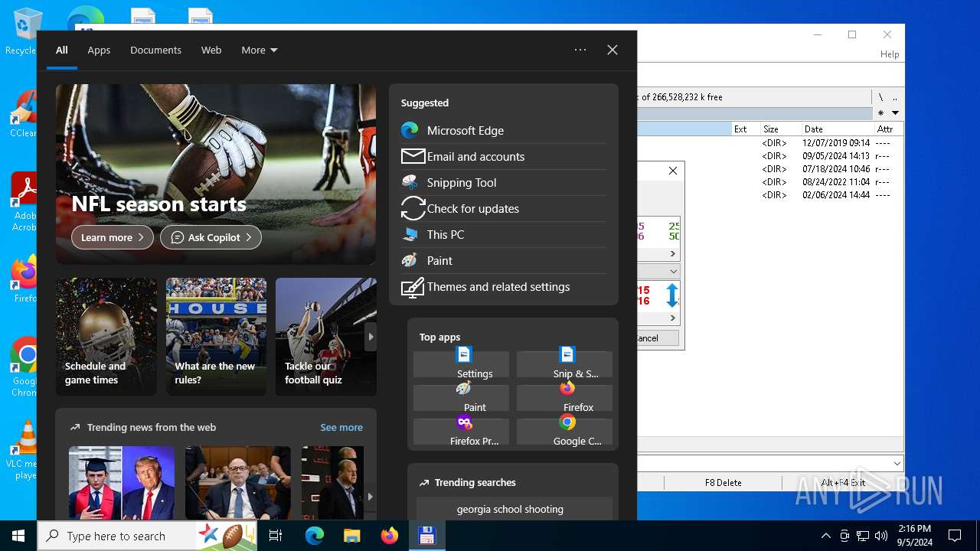Image resolution: width=980 pixels, height=551 pixels.
Task: Open the notification center
Action: click(x=955, y=536)
